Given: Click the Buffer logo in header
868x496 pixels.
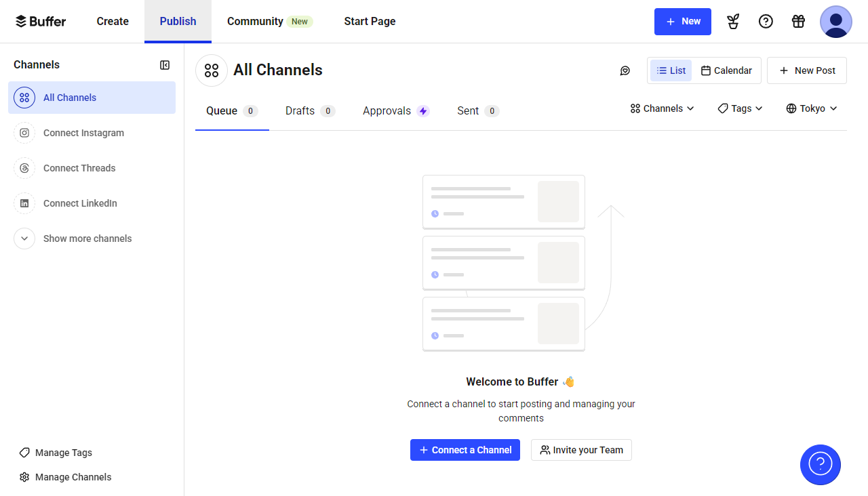Looking at the screenshot, I should pos(41,21).
